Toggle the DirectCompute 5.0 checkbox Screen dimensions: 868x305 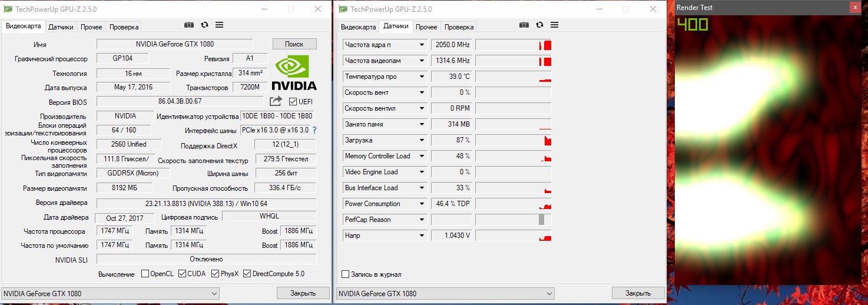[x=247, y=274]
